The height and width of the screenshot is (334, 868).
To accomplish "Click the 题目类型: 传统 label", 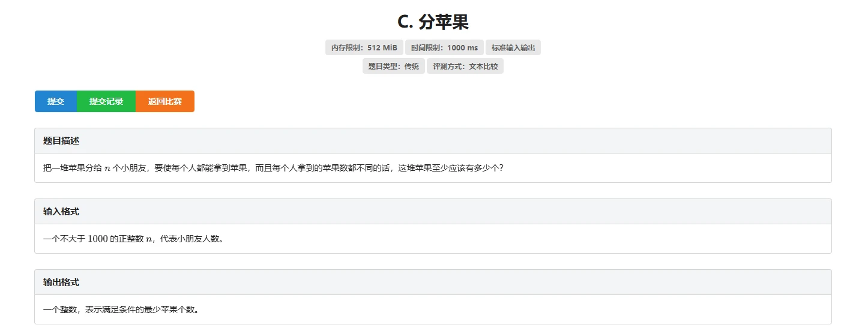I will tap(394, 67).
